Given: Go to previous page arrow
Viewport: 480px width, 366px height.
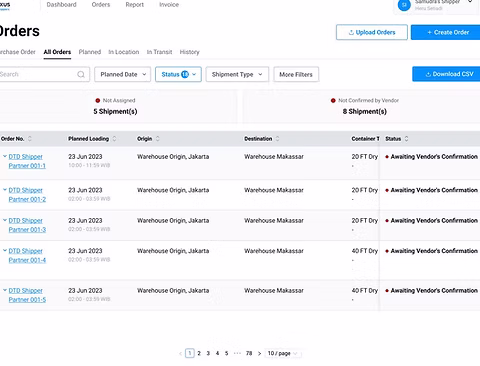Looking at the screenshot, I should 180,353.
